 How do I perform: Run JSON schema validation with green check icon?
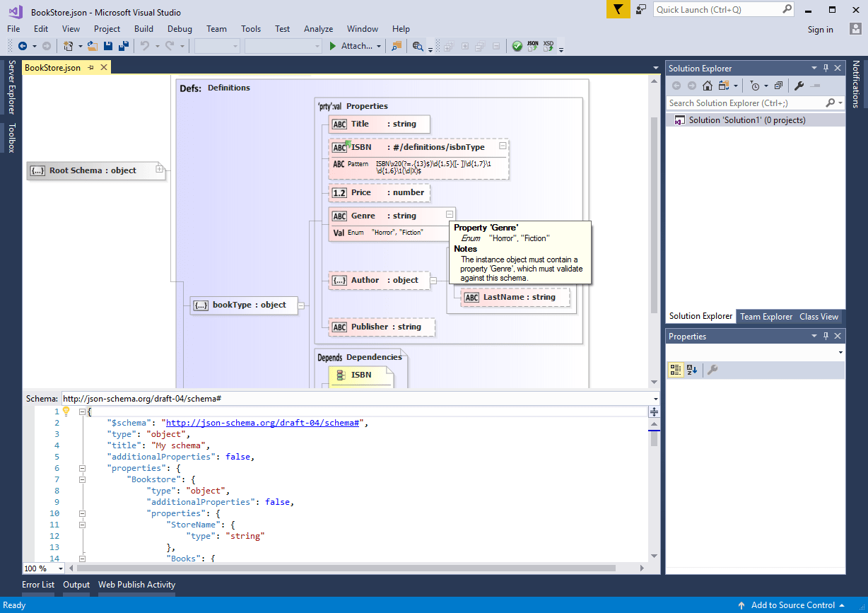pos(517,46)
